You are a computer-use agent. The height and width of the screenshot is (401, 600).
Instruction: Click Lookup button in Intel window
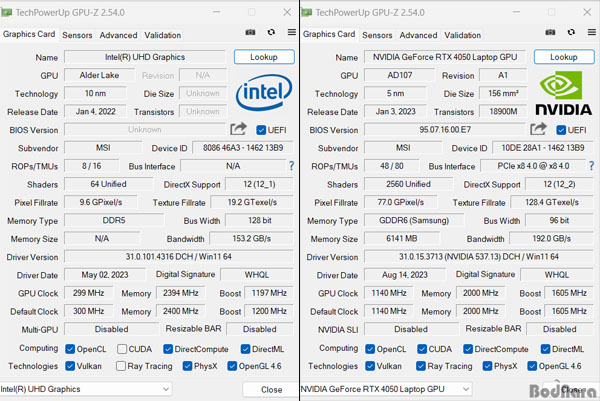click(x=264, y=57)
